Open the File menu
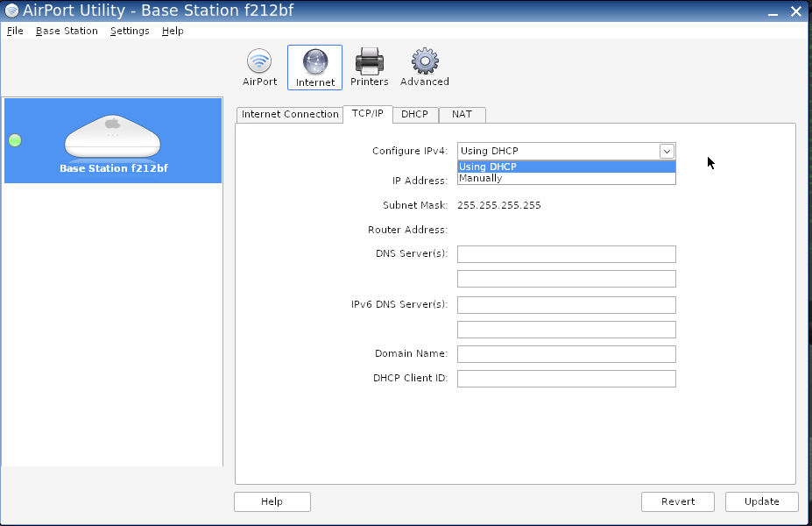This screenshot has height=526, width=812. 15,31
